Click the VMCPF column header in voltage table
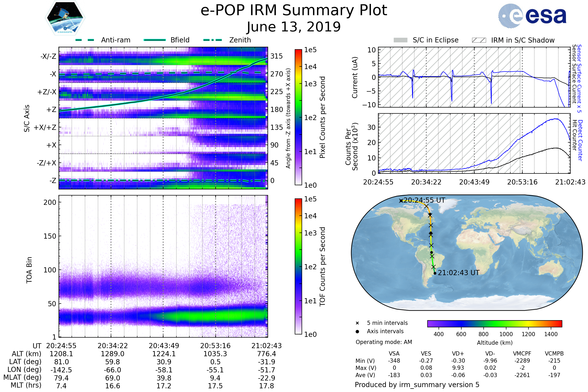 522,354
